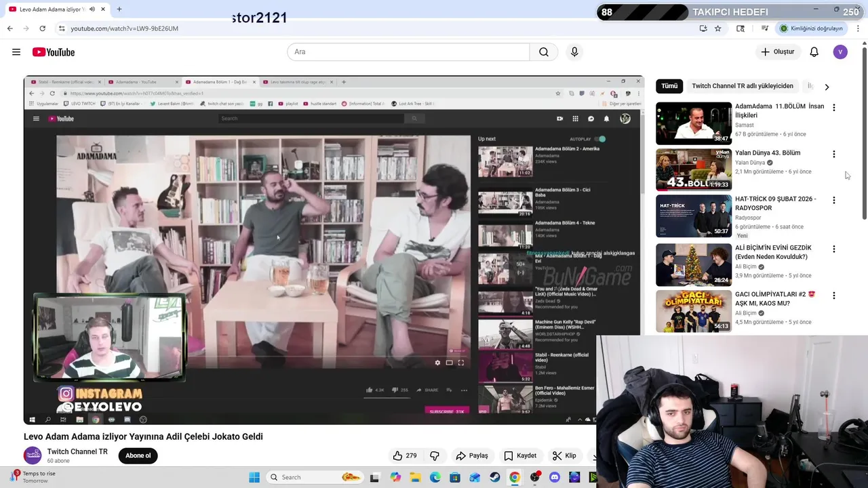Screen dimensions: 868x488
Task: Play HAT-TRİCK thumbnail 50:37
Action: (x=694, y=216)
